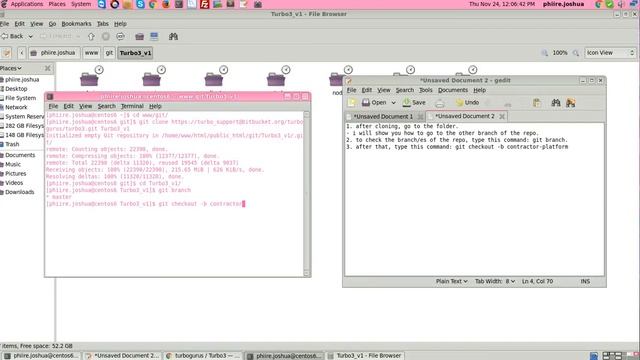Launch Skype from the top panel
Screen dimensions: 640x360
coord(140,4)
